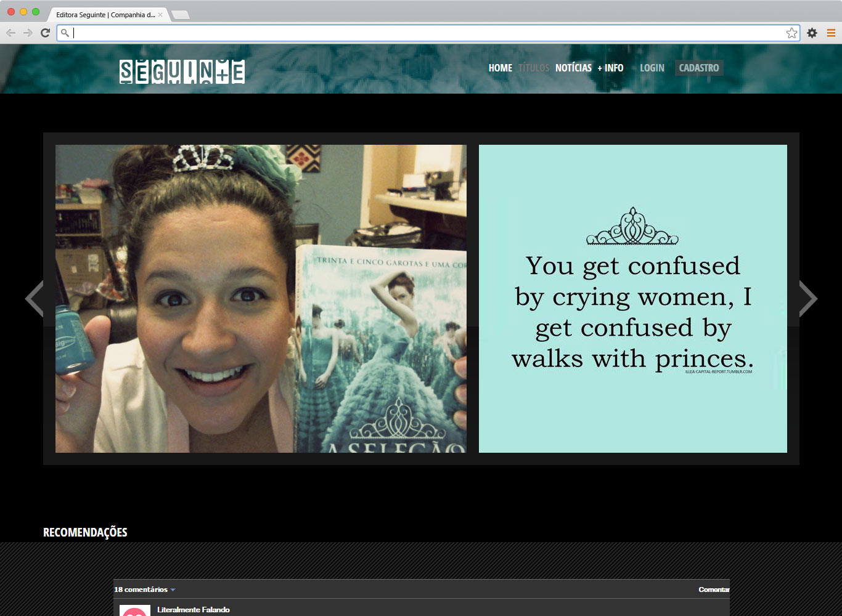The width and height of the screenshot is (842, 616).
Task: Reload the current page
Action: 45,33
